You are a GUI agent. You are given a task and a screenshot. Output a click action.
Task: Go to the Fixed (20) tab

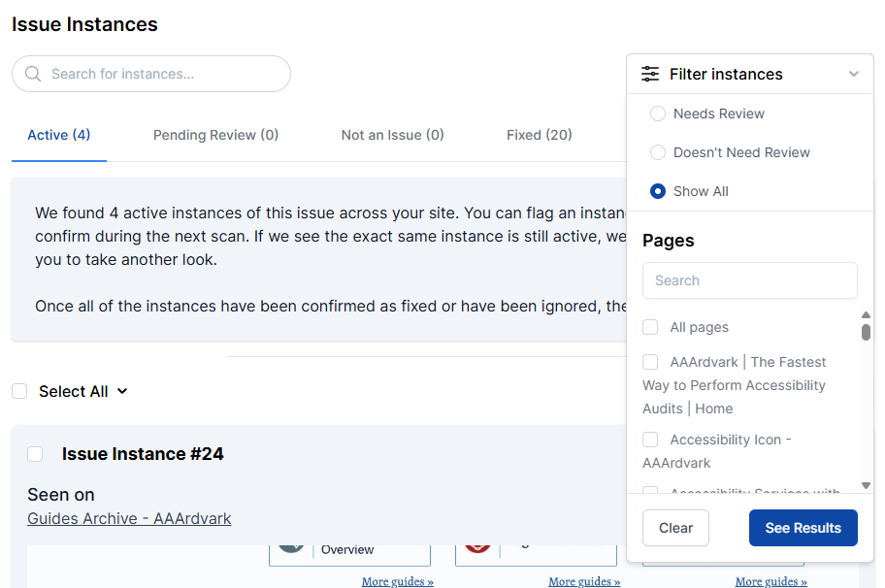pos(539,135)
